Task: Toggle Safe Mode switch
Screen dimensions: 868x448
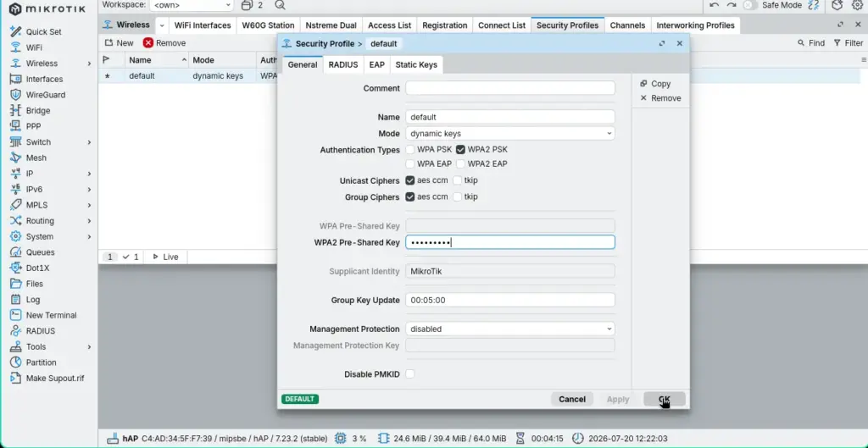Action: click(750, 5)
